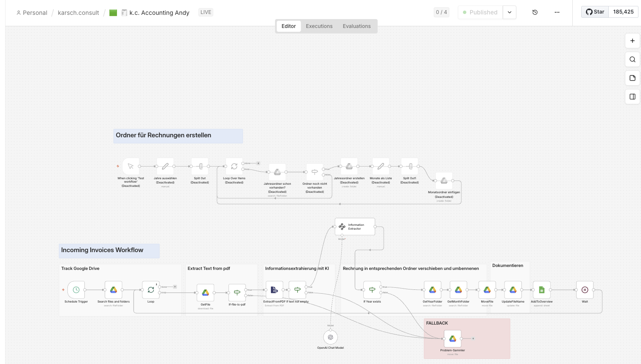Select the GetFile Google Drive node
The width and height of the screenshot is (641, 364).
[x=205, y=293]
